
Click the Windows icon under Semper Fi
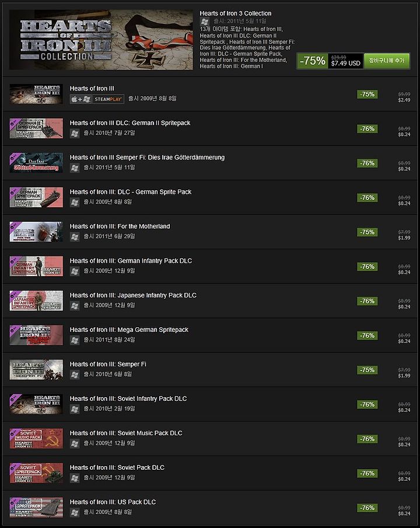coord(75,375)
